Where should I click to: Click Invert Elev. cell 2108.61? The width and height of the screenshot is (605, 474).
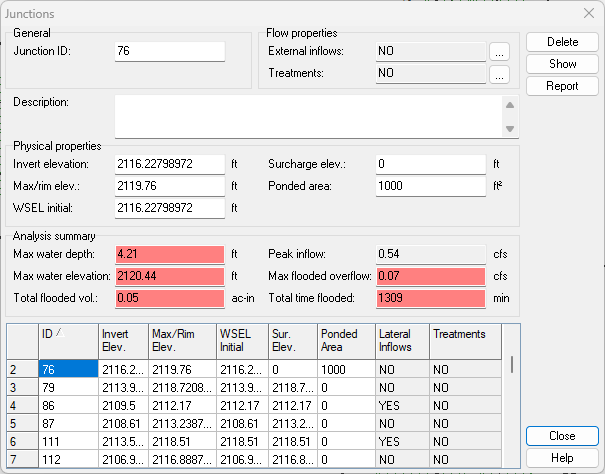click(123, 423)
